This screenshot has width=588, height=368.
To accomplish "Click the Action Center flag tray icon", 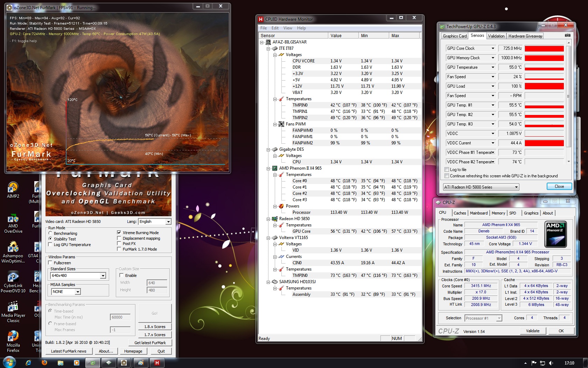I will tap(534, 363).
